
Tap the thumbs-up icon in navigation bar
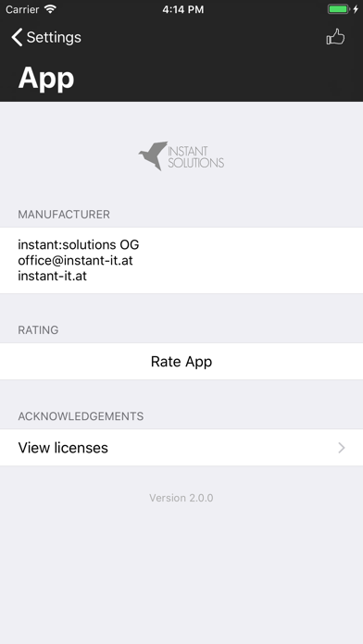pos(335,37)
